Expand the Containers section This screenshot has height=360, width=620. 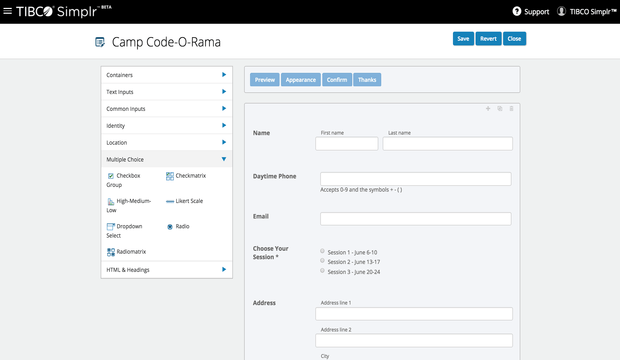pos(166,75)
